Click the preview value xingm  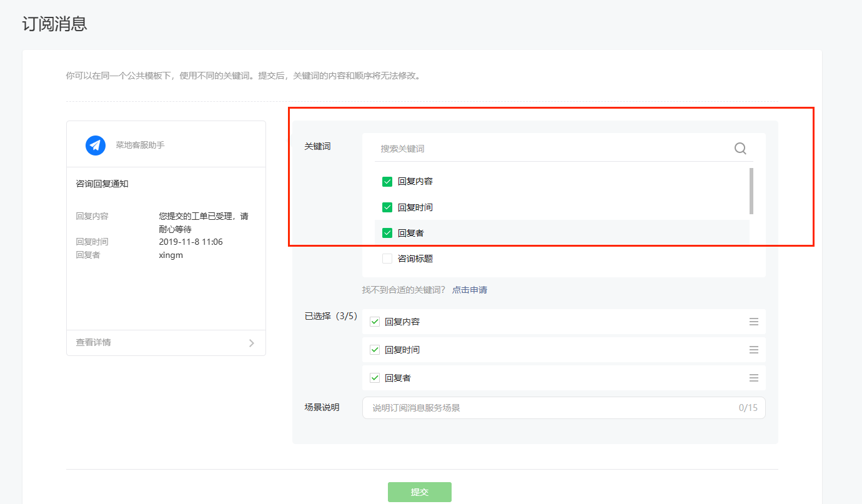pyautogui.click(x=171, y=255)
